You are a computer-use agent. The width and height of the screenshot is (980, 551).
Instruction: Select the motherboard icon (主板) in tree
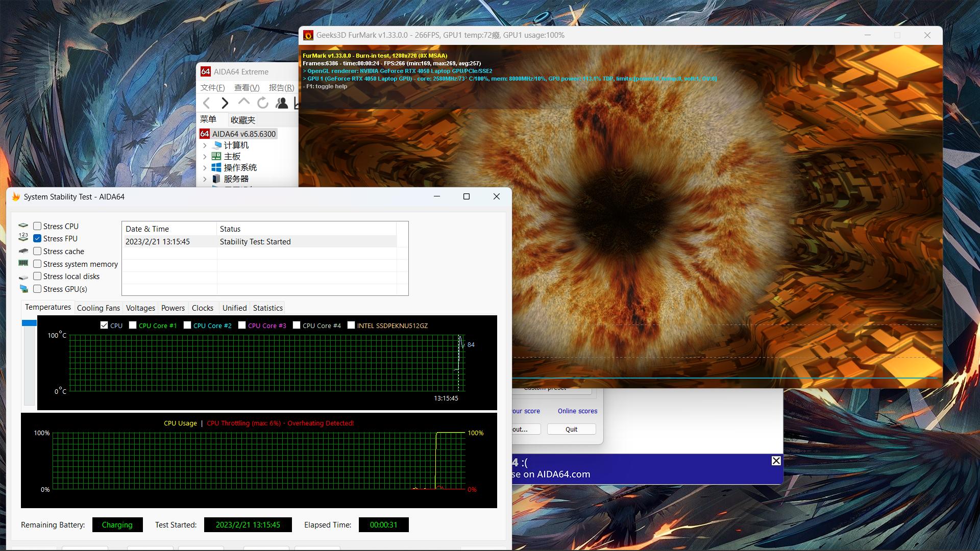pyautogui.click(x=216, y=157)
